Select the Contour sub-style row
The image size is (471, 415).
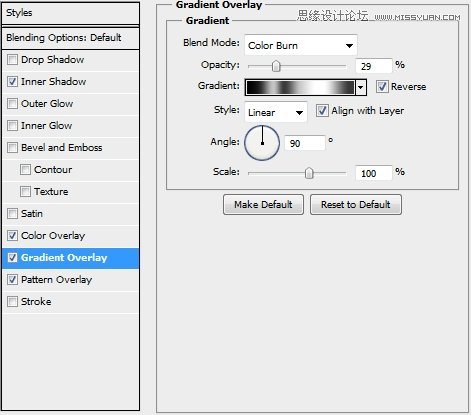(x=70, y=170)
